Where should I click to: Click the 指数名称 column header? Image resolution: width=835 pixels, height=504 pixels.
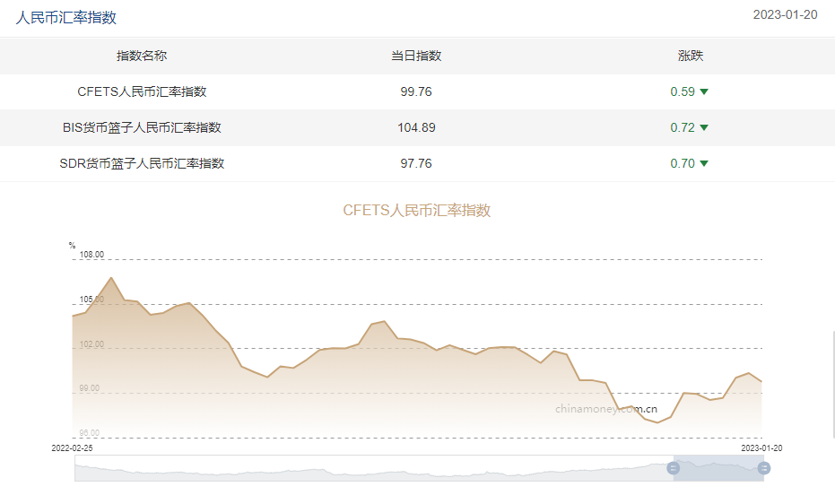pyautogui.click(x=142, y=56)
